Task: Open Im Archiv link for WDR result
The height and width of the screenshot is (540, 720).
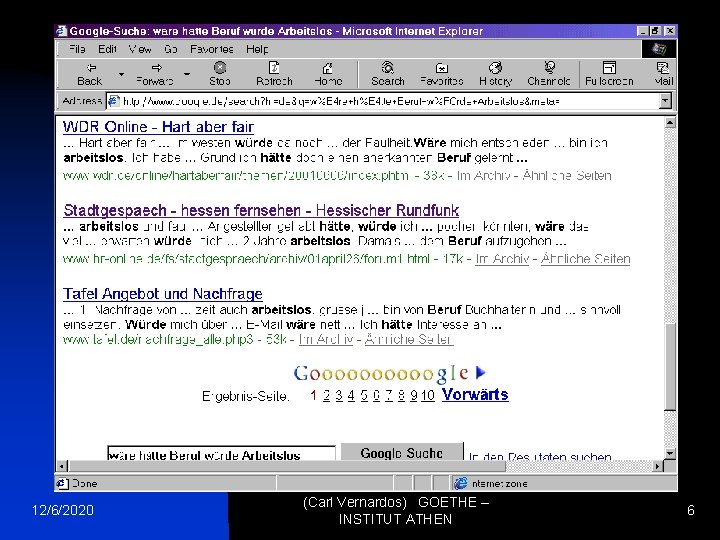Action: coord(484,175)
